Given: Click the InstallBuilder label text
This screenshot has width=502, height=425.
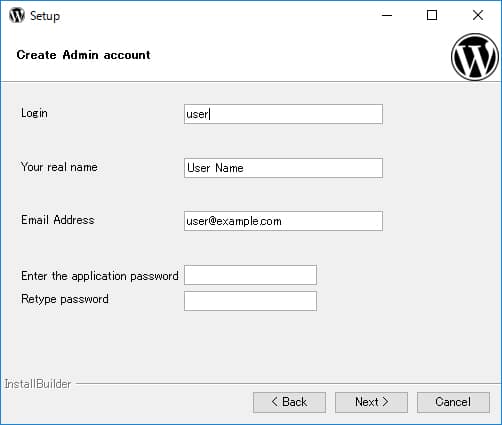Looking at the screenshot, I should point(38,384).
